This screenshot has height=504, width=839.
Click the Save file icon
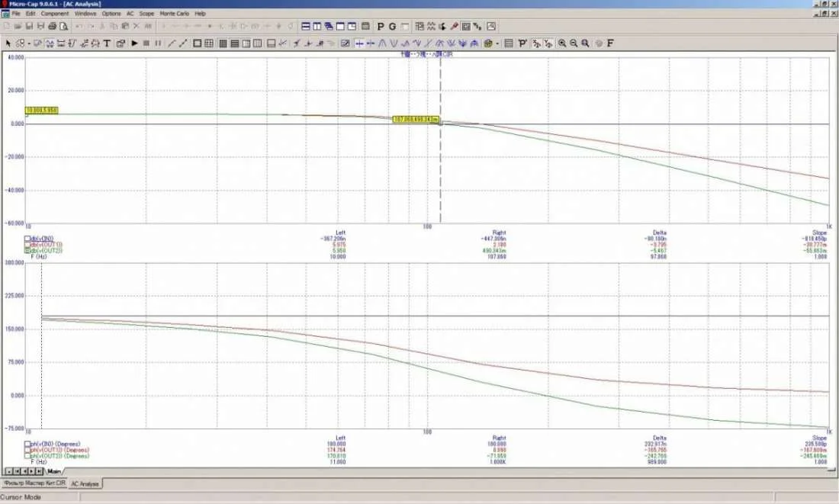pos(29,26)
